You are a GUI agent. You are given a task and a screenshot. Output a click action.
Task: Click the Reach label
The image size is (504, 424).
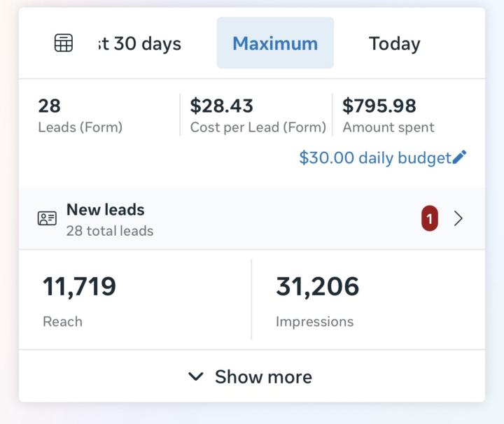(x=63, y=322)
